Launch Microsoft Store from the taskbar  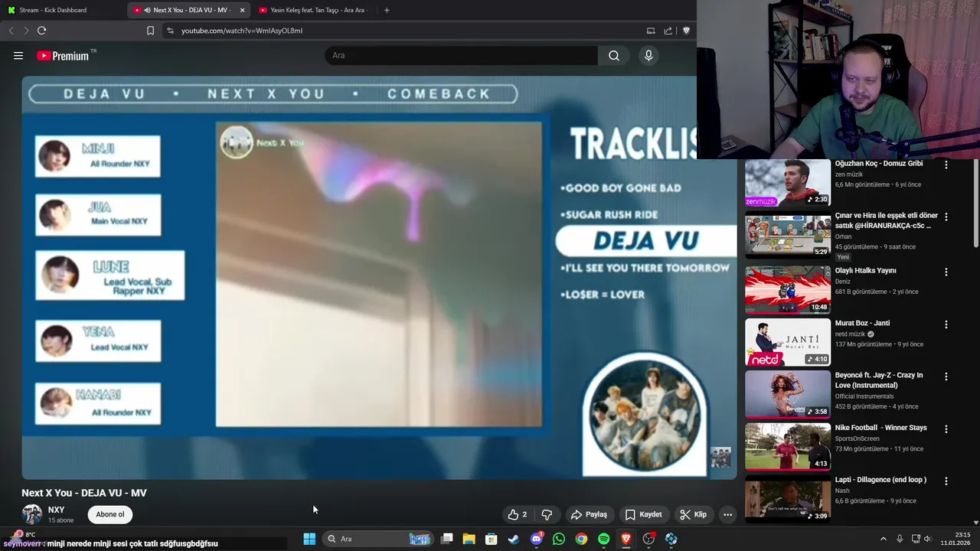pyautogui.click(x=492, y=539)
